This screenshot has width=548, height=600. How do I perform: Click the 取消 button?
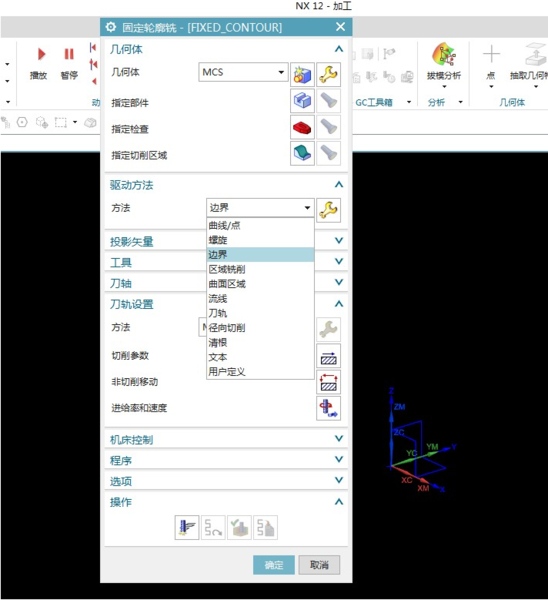pyautogui.click(x=319, y=565)
